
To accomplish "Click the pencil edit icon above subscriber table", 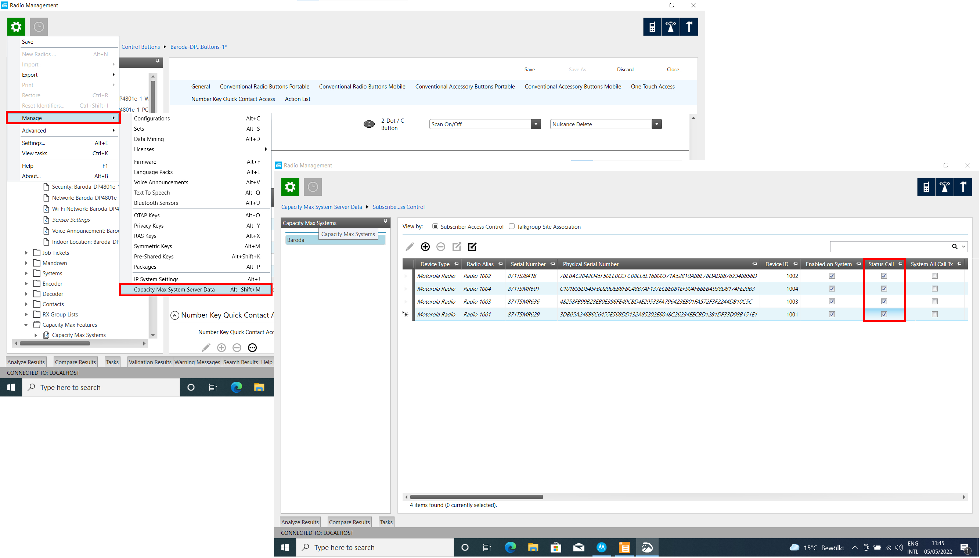I will point(410,247).
